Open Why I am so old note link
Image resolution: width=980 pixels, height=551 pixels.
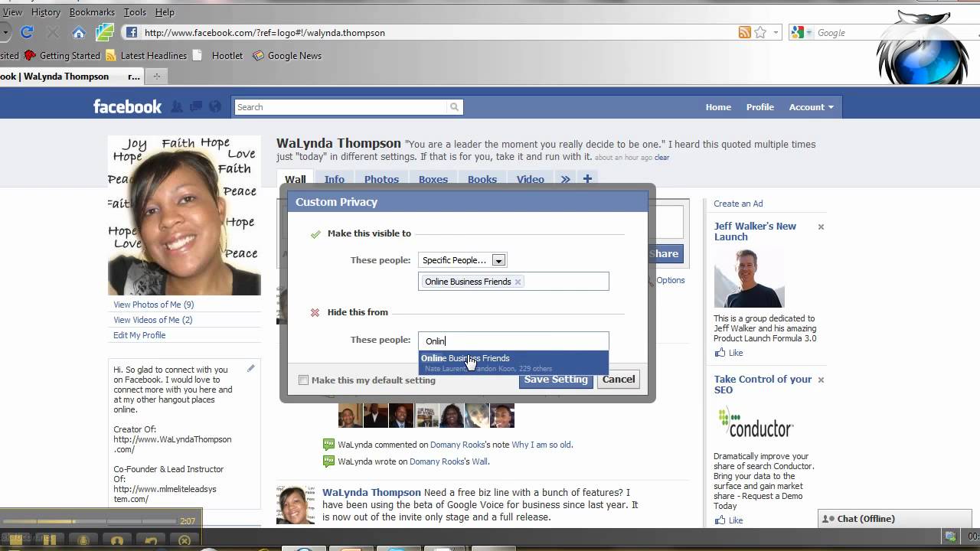coord(541,445)
